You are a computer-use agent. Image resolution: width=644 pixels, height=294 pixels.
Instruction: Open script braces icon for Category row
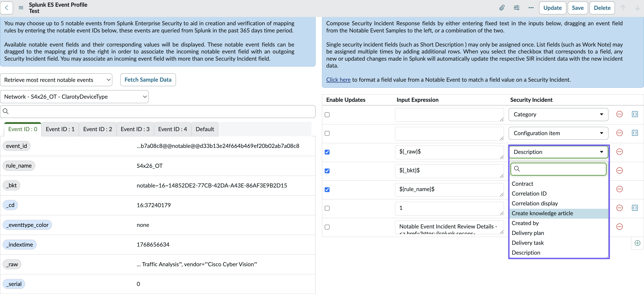coord(635,114)
